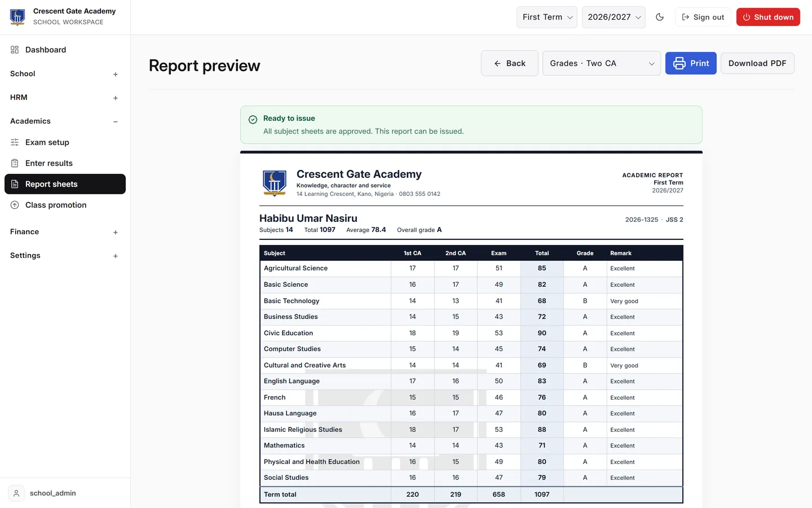Image resolution: width=812 pixels, height=508 pixels.
Task: Click the total score 90 for Civic Education
Action: (x=542, y=333)
